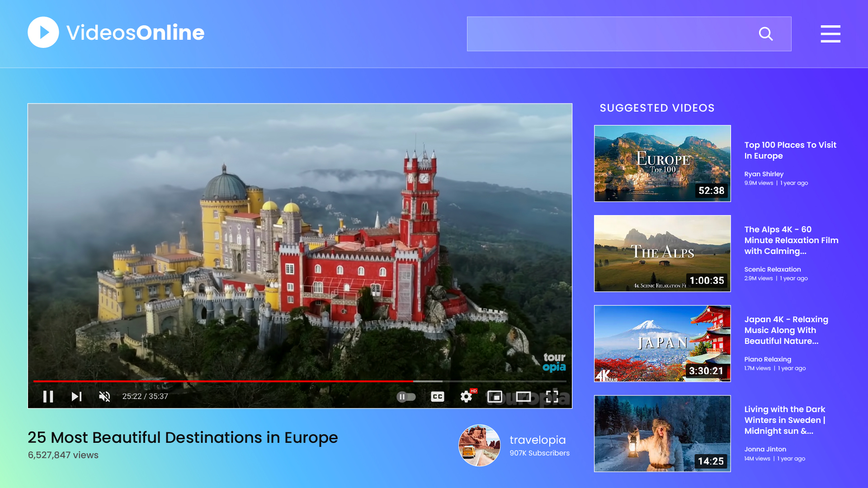Open the hamburger menu
The image size is (868, 488).
830,34
